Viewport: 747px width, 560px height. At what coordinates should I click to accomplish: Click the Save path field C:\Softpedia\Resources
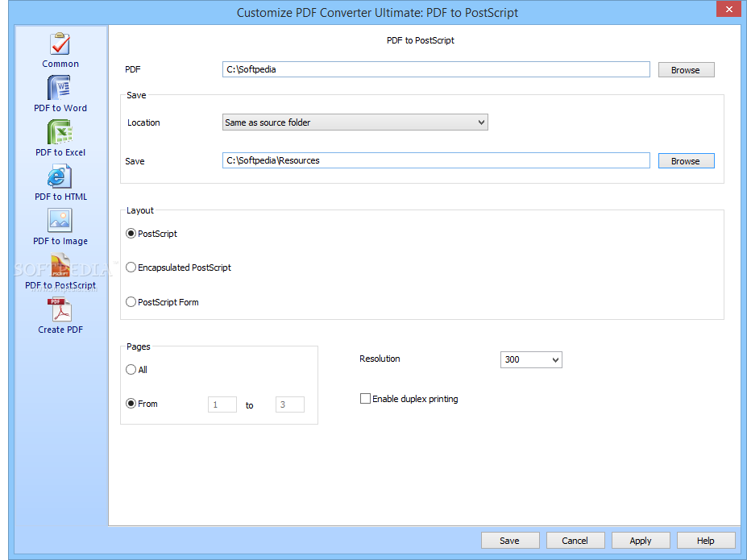coord(436,160)
